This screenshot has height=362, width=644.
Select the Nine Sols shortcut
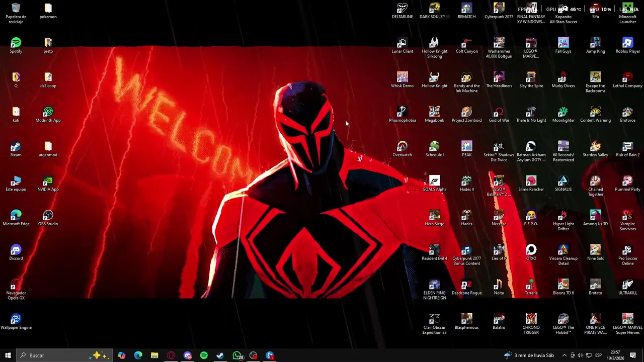click(x=595, y=252)
